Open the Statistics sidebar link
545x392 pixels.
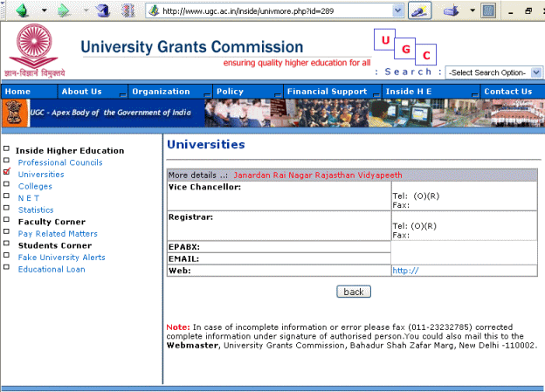[36, 210]
